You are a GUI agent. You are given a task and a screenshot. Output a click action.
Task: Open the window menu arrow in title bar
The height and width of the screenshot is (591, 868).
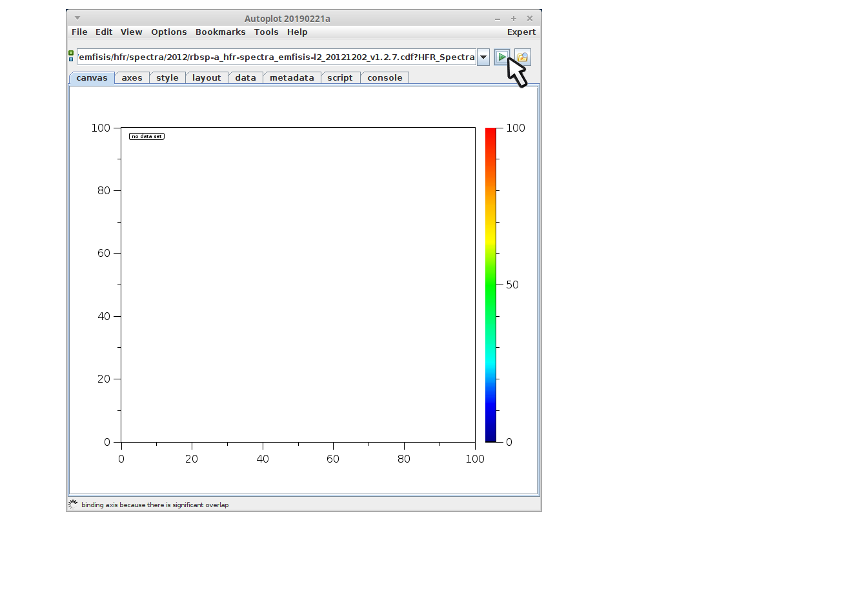77,18
